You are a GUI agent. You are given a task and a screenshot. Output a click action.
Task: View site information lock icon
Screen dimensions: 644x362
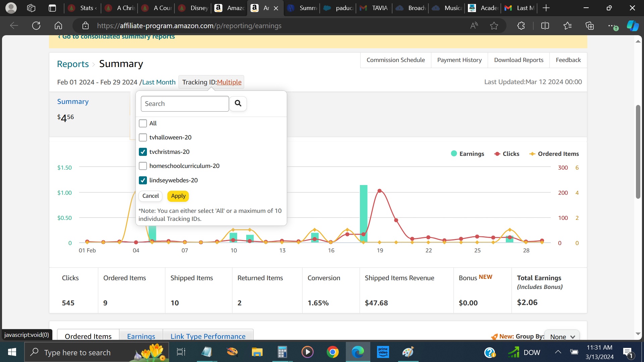[x=86, y=25]
